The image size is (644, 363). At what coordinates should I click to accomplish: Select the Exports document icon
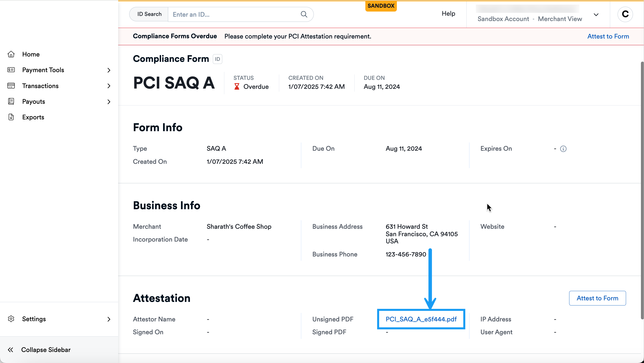click(11, 117)
